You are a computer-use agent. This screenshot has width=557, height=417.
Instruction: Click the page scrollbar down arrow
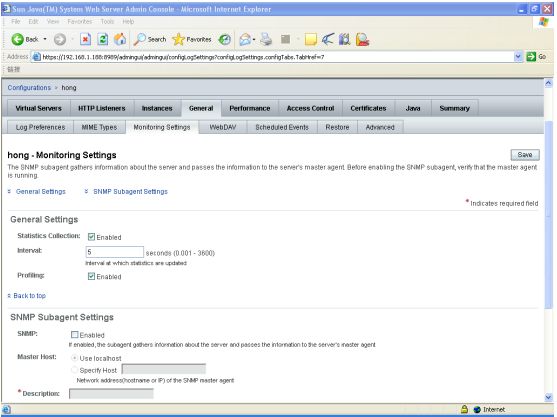(548, 397)
